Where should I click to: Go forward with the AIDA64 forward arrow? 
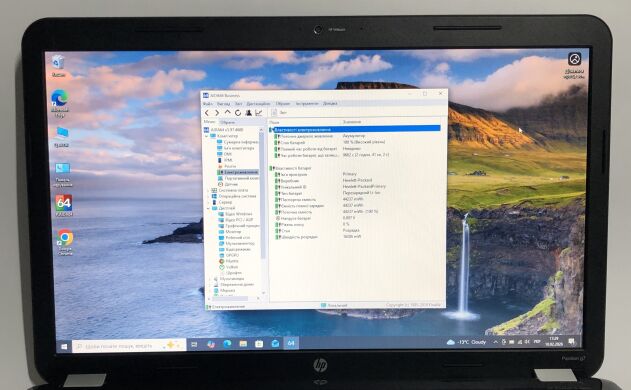click(217, 113)
